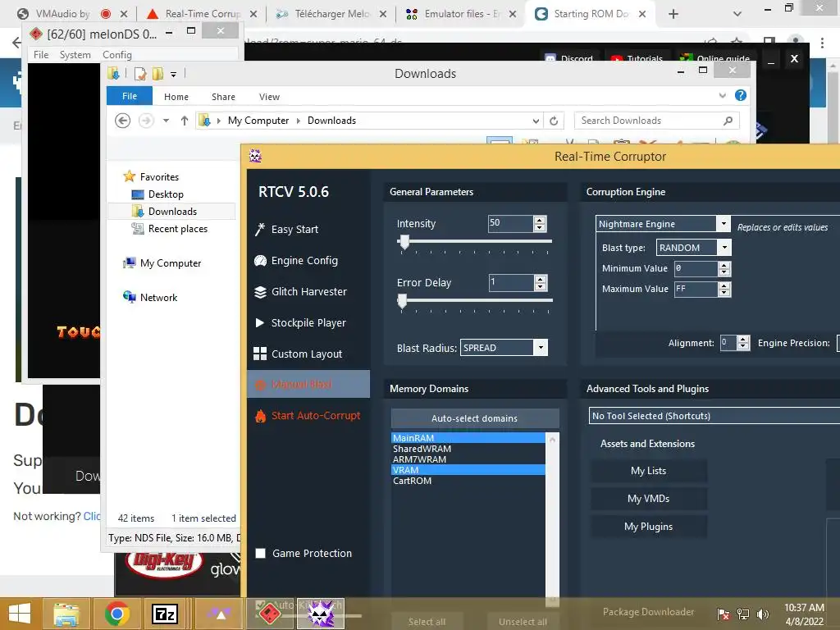Click the Auto-select domains button

coord(475,418)
